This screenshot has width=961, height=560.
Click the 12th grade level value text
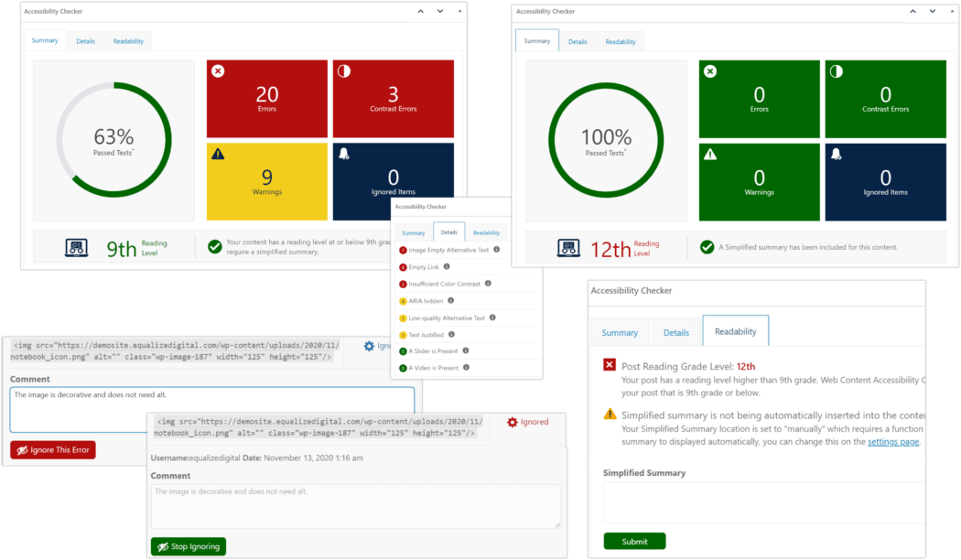click(746, 366)
